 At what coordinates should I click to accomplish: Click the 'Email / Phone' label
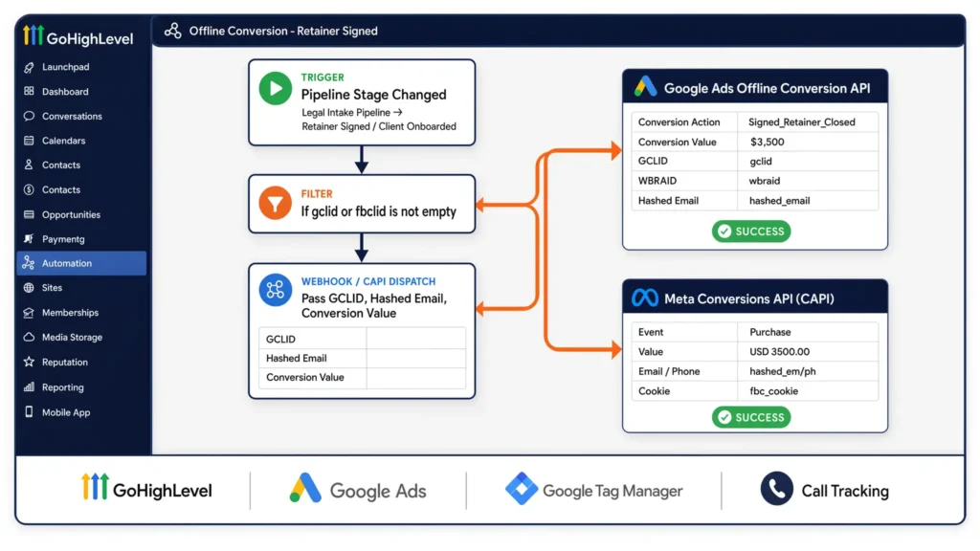[669, 371]
